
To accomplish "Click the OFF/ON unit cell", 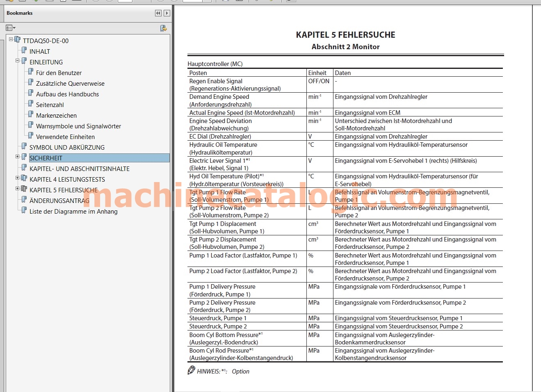I will [x=320, y=85].
